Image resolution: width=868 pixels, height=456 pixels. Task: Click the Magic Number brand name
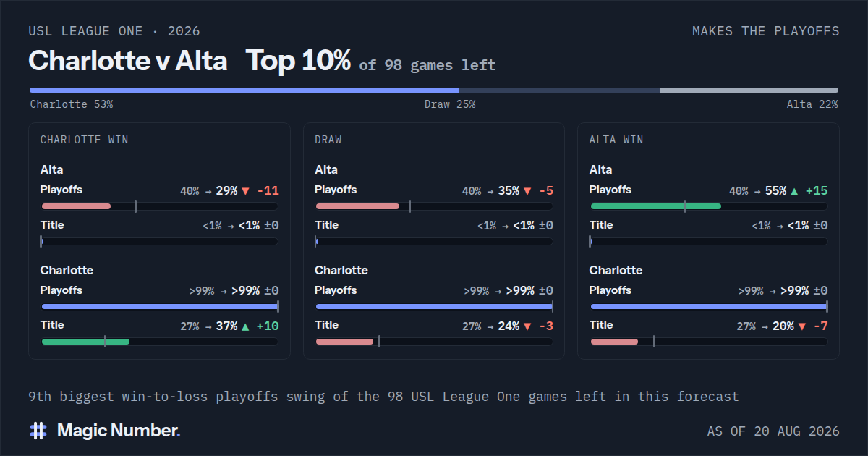(119, 431)
